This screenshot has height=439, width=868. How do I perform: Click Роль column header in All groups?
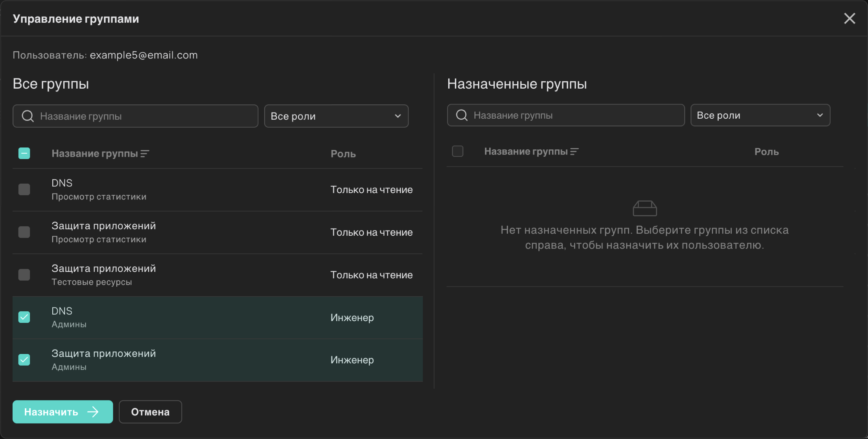(343, 154)
